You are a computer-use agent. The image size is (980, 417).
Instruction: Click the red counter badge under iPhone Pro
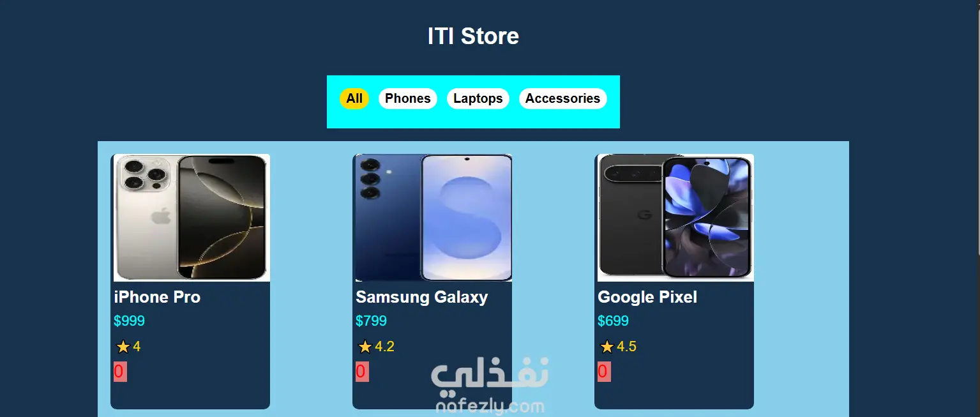[x=120, y=372]
